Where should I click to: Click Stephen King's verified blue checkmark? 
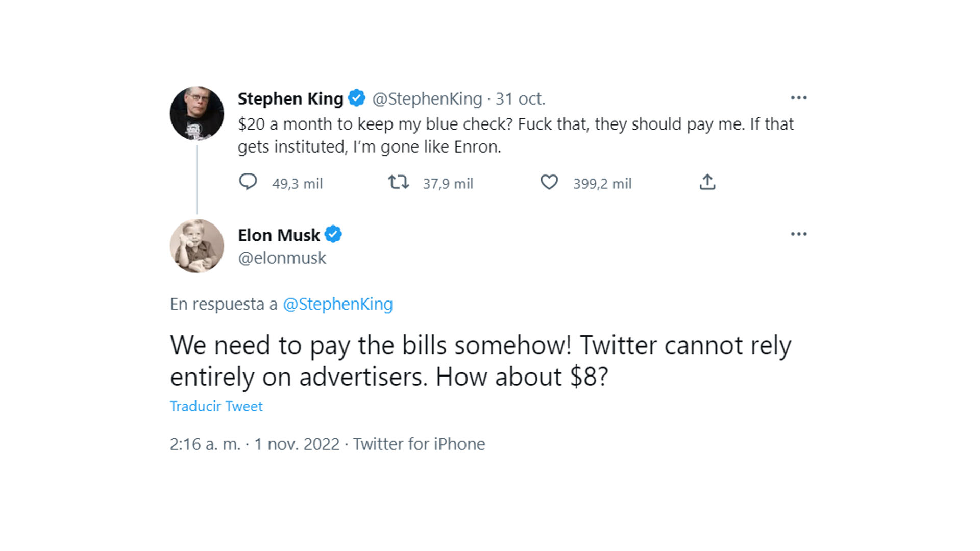pos(357,98)
